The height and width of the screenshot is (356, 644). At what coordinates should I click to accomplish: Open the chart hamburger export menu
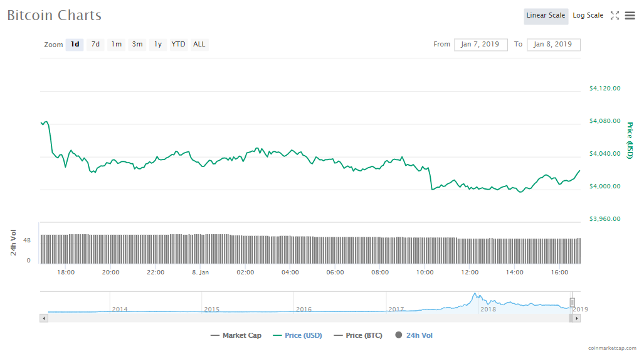630,16
